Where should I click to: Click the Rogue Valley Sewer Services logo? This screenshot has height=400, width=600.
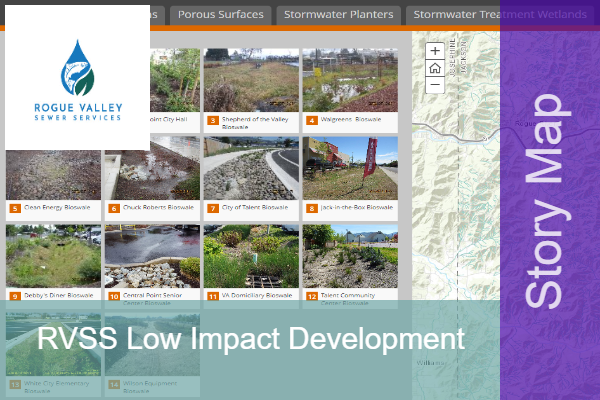click(x=78, y=78)
